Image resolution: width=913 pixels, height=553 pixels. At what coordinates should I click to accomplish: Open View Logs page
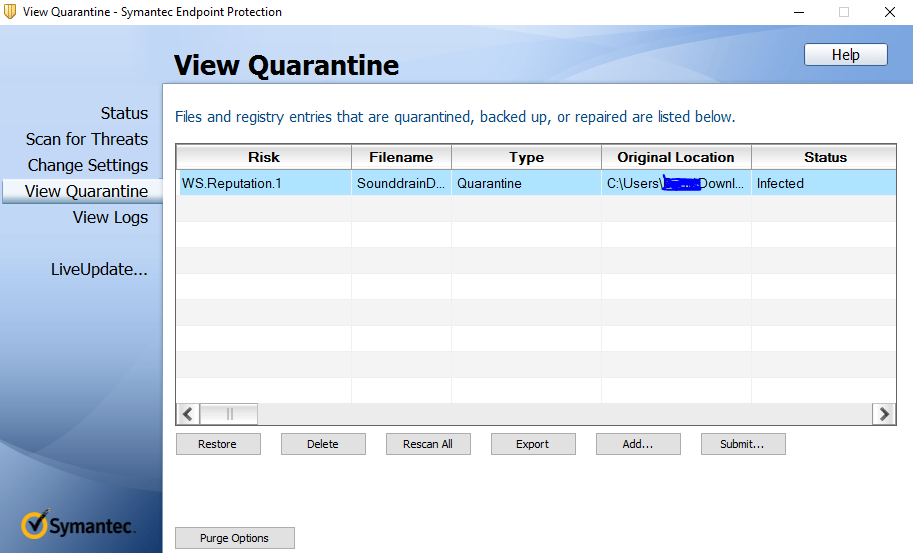point(110,217)
